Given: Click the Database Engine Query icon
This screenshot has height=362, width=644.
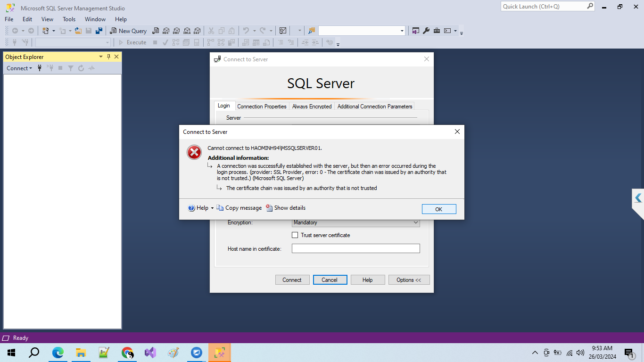Looking at the screenshot, I should click(x=156, y=31).
